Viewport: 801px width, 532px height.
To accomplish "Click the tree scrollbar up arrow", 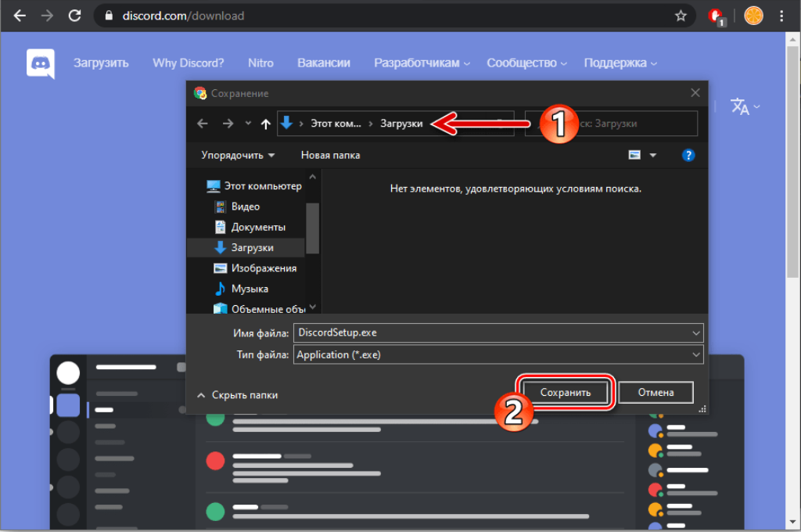I will click(313, 178).
